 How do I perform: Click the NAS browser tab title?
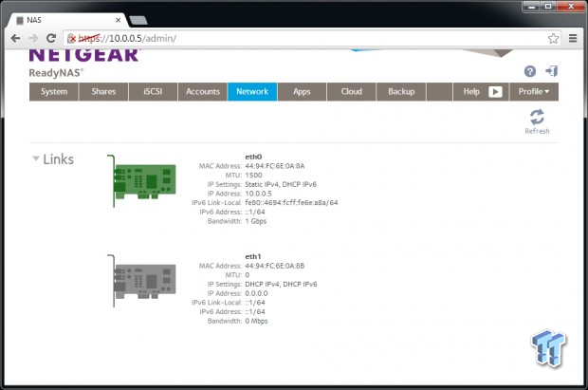pyautogui.click(x=34, y=20)
